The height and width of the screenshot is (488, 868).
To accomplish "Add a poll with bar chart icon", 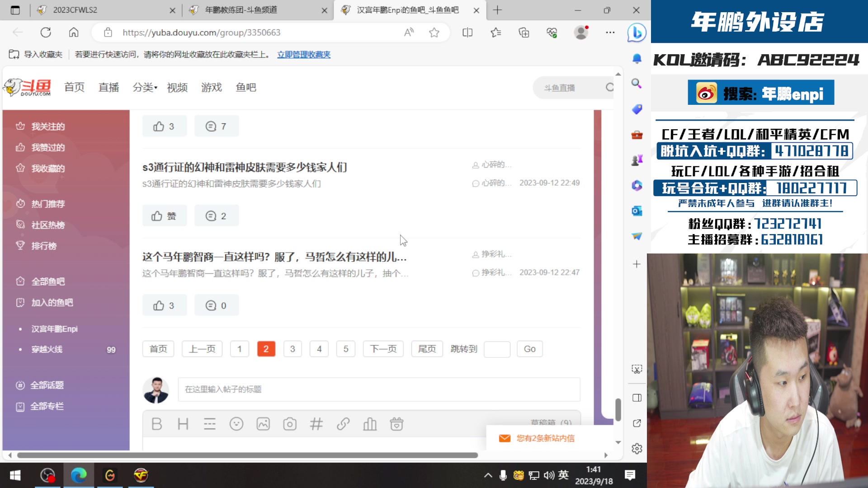I will point(370,424).
